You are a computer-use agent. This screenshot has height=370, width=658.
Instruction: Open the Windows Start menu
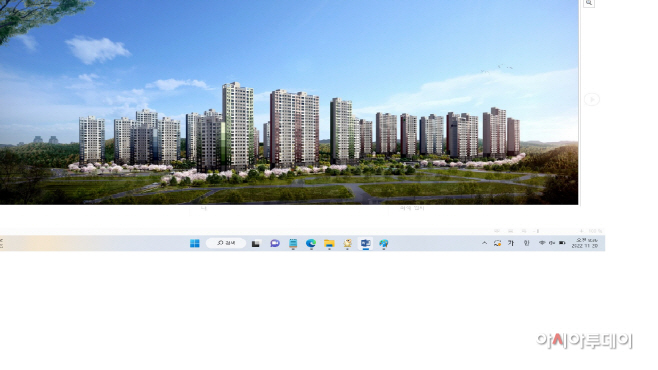coord(195,243)
